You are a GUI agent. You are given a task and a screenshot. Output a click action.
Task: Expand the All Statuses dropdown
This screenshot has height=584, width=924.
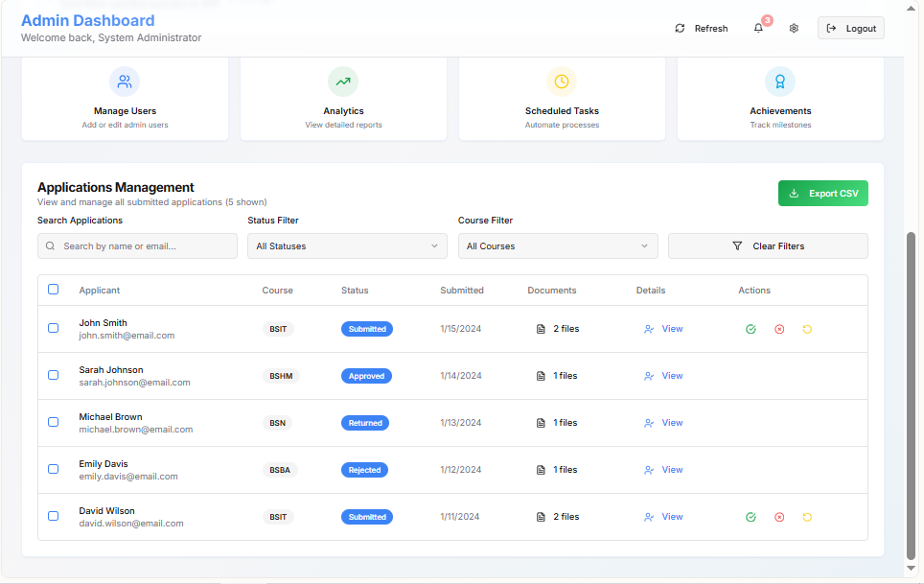click(x=347, y=246)
